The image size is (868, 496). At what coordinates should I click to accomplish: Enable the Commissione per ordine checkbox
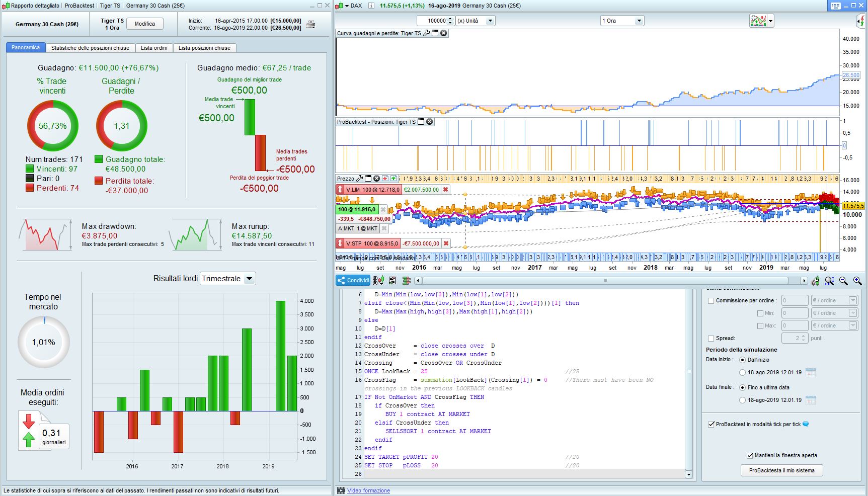click(x=711, y=301)
